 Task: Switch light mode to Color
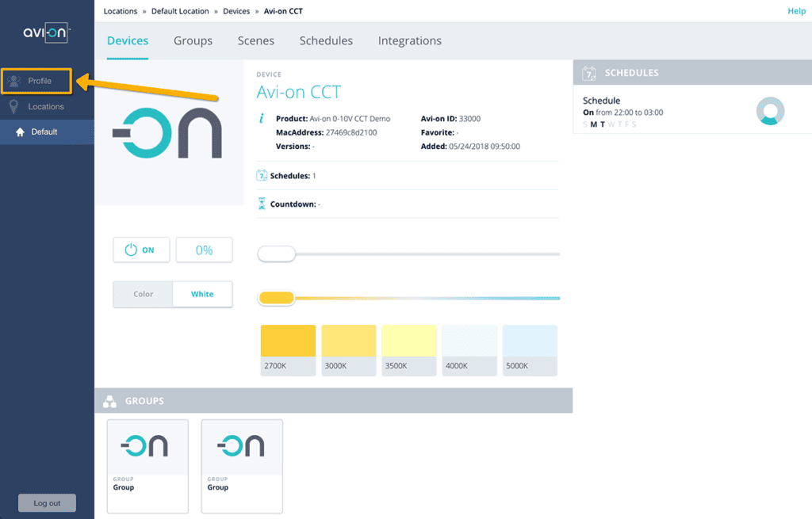point(144,294)
